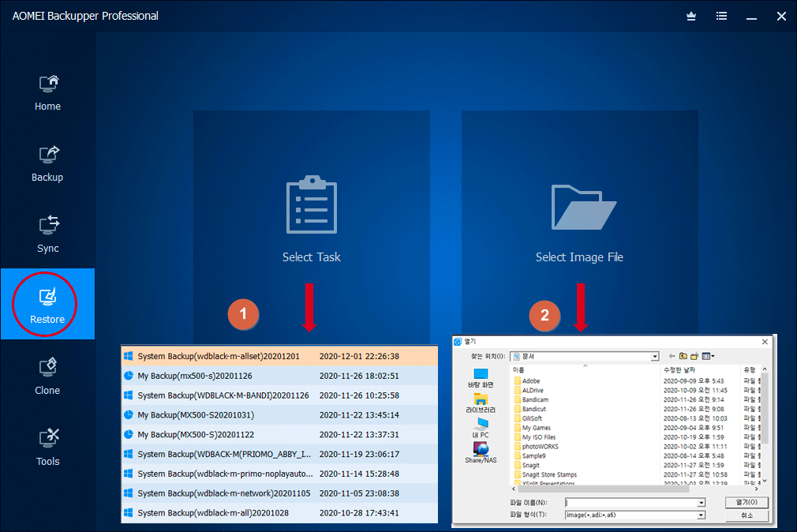
Task: Click the 파일 이름 input field
Action: click(631, 503)
